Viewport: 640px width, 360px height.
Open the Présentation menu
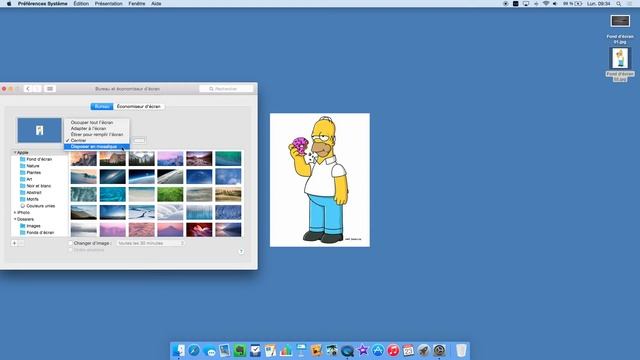tap(108, 3)
